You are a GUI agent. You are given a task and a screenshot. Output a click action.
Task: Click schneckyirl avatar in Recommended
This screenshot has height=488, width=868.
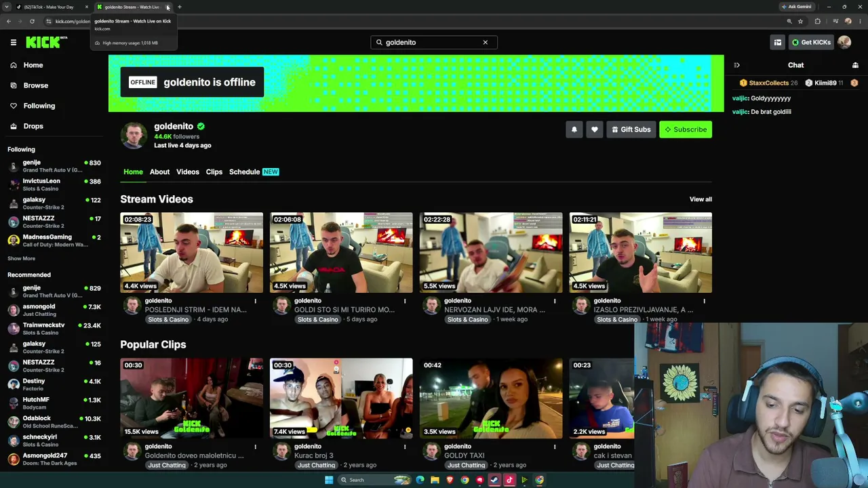(14, 441)
